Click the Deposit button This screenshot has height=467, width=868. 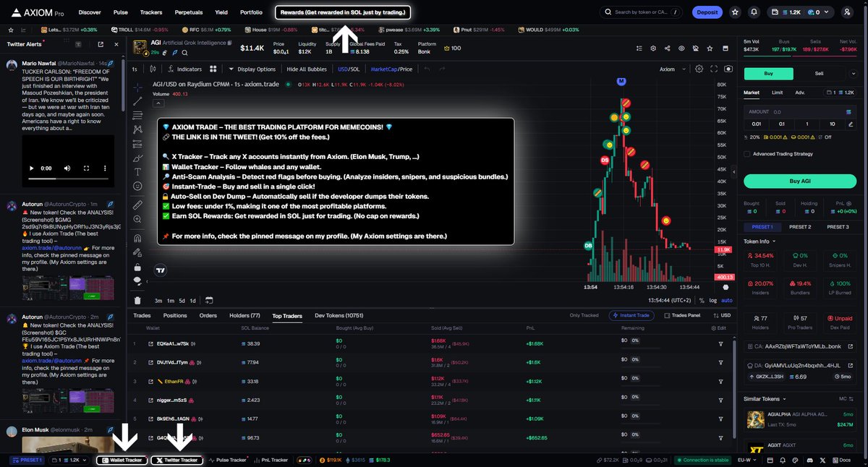coord(707,12)
